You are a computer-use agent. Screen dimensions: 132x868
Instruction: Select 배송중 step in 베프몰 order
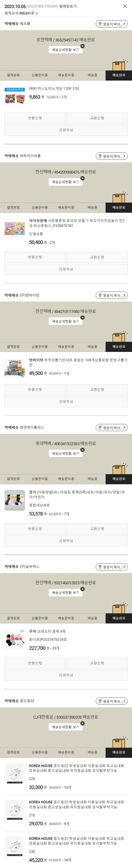[92, 75]
